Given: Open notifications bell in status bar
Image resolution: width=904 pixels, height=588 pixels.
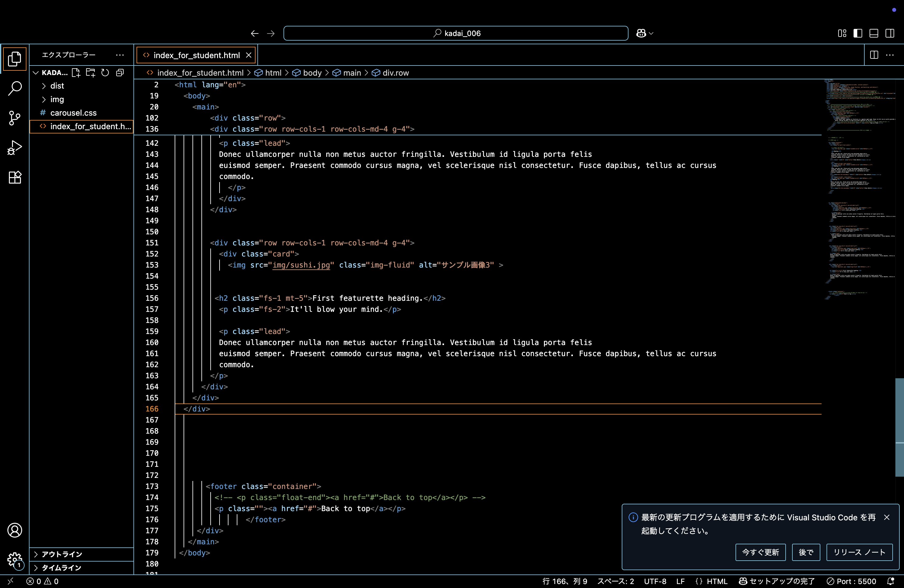Looking at the screenshot, I should click(891, 581).
